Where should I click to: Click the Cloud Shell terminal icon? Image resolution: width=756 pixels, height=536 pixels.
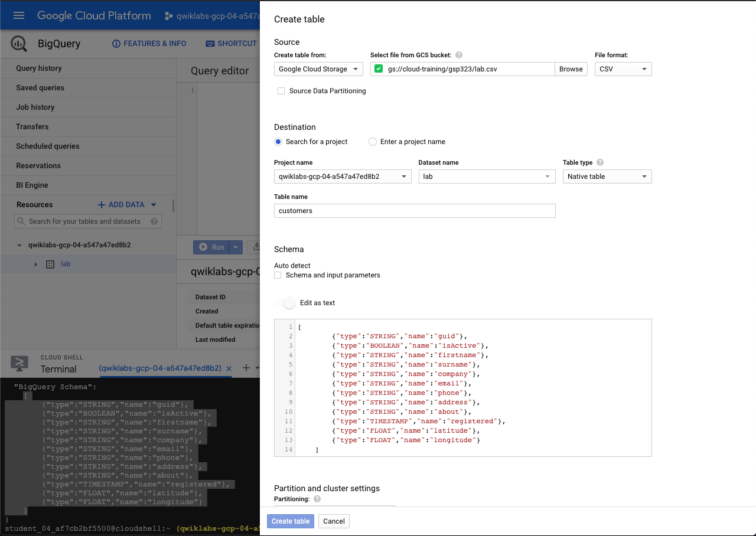pyautogui.click(x=19, y=363)
